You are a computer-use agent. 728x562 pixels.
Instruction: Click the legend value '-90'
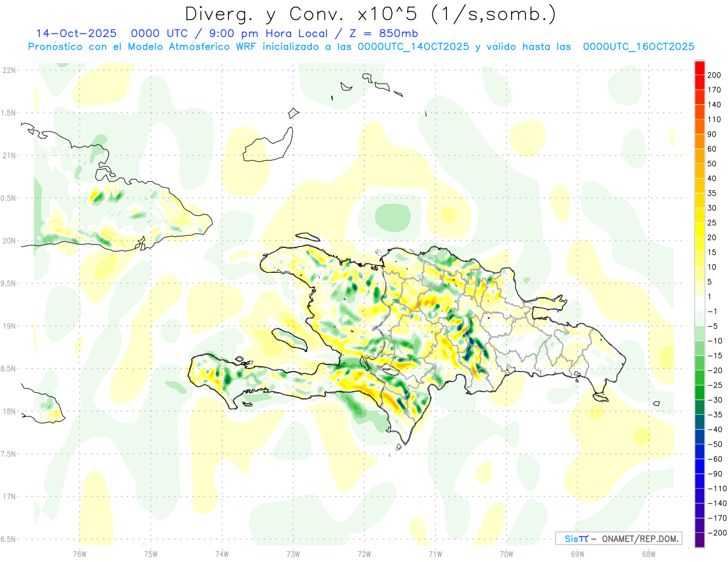[x=715, y=473]
